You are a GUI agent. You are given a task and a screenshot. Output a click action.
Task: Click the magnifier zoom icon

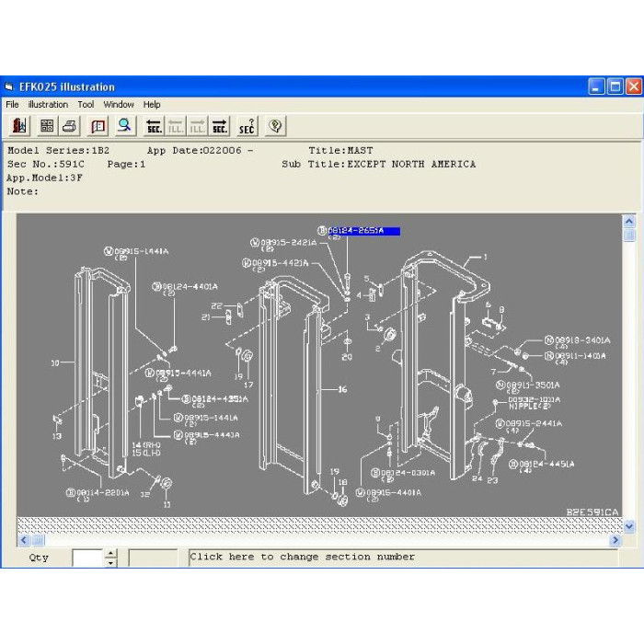coord(124,126)
